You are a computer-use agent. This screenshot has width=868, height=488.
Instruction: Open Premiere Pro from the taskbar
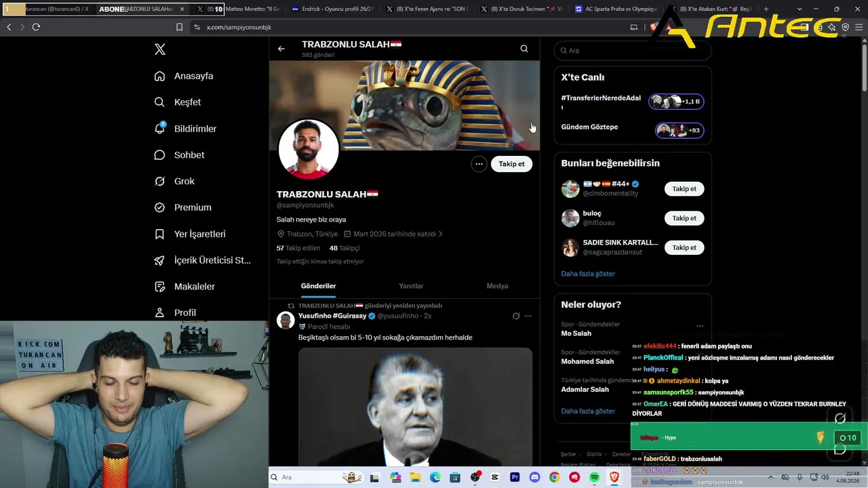[515, 477]
